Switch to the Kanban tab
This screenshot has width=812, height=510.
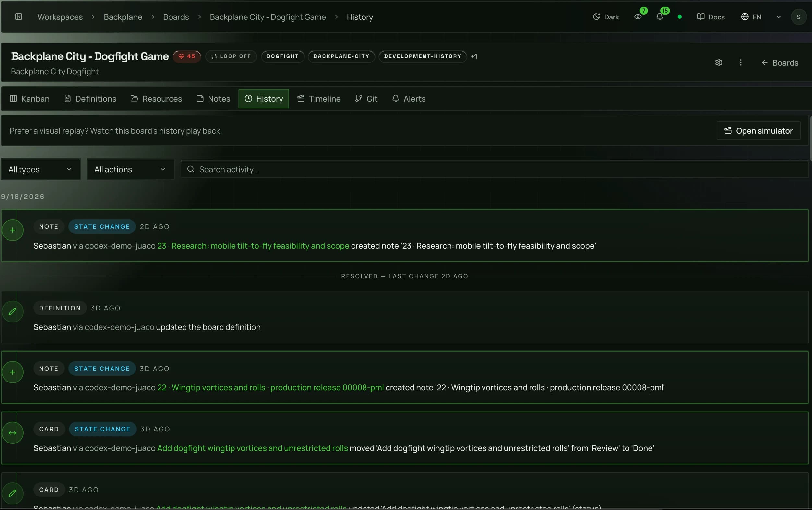[30, 99]
